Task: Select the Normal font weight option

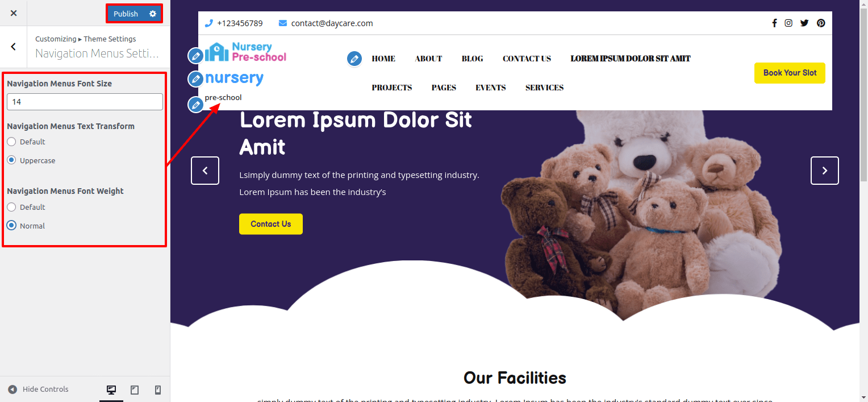Action: (x=11, y=226)
